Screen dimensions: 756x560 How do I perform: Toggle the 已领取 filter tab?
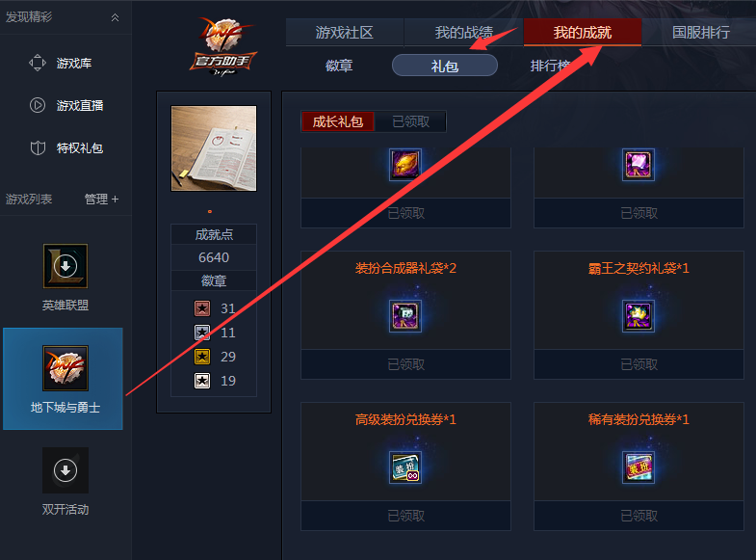[410, 121]
